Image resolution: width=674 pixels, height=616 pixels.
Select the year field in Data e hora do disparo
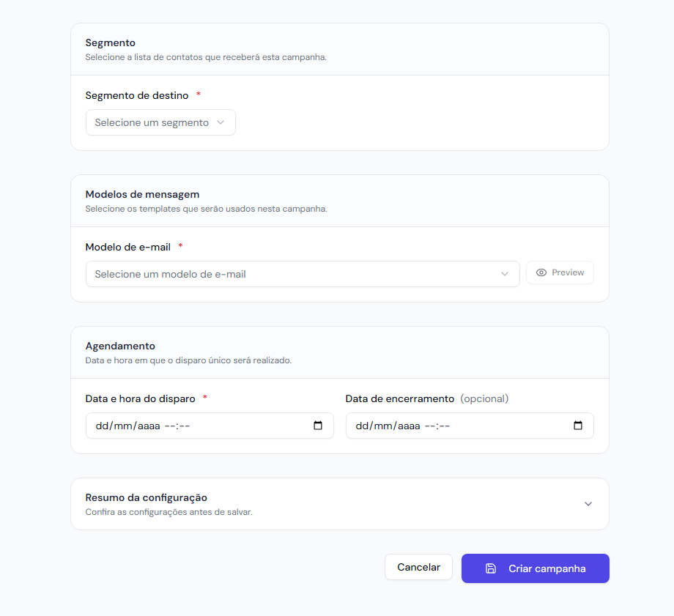click(147, 426)
